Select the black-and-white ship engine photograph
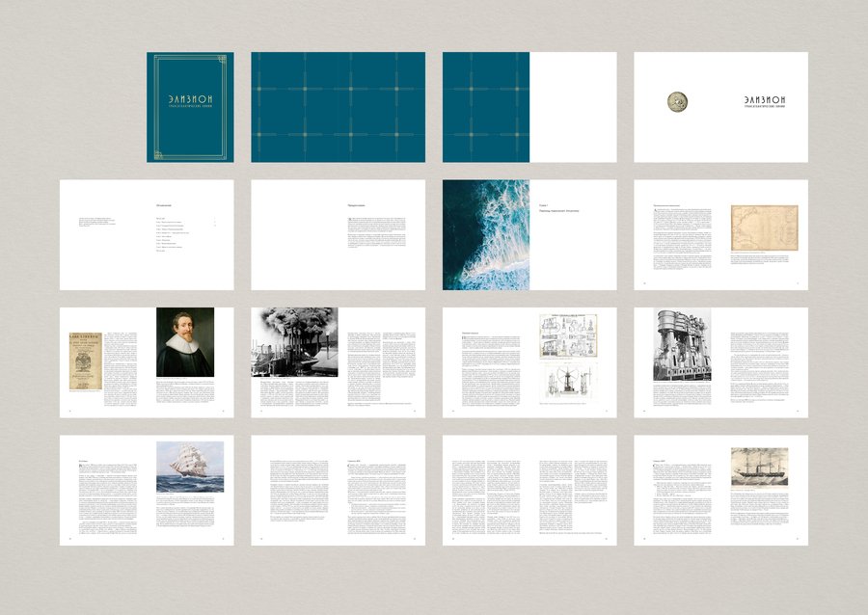 (x=682, y=344)
